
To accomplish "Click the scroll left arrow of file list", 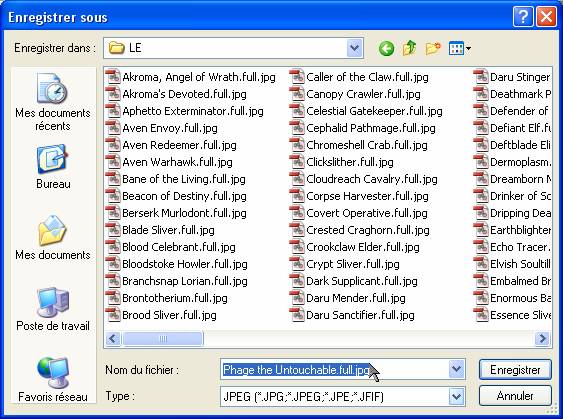I will 113,338.
